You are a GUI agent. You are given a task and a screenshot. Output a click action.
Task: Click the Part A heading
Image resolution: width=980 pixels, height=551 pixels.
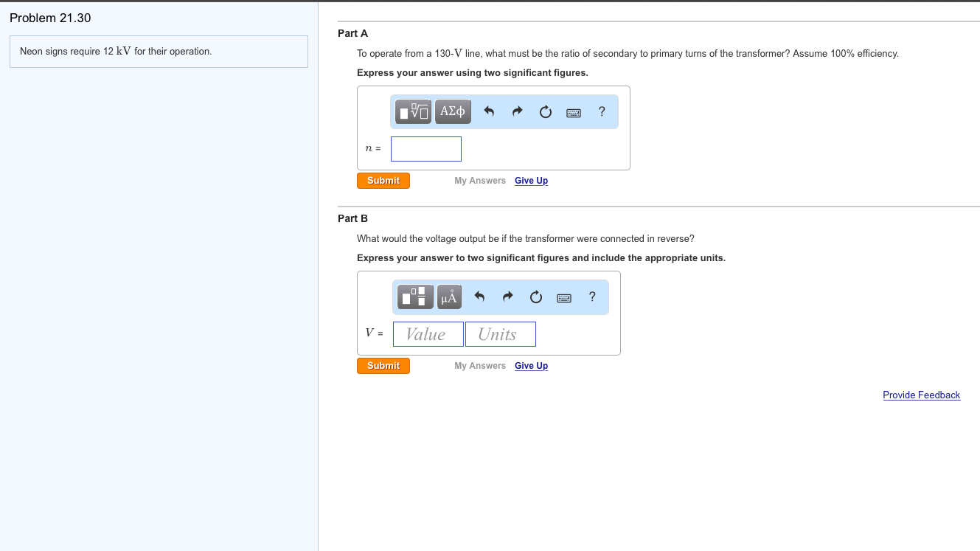[352, 33]
